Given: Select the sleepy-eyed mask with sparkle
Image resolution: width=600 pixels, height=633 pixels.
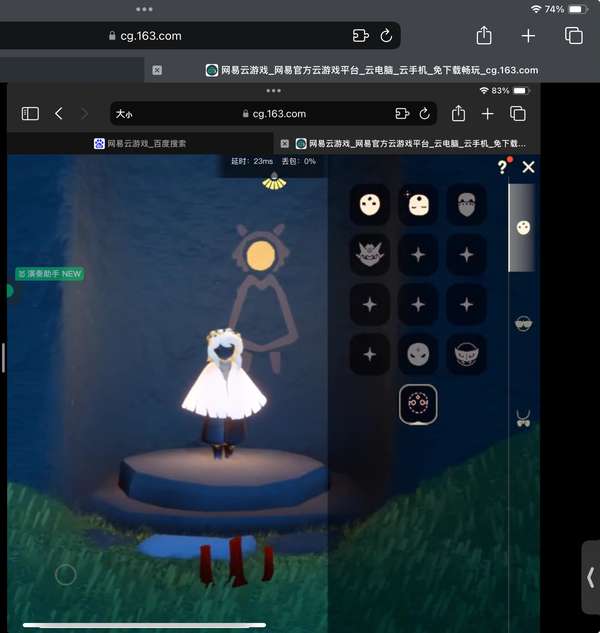Looking at the screenshot, I should click(418, 205).
